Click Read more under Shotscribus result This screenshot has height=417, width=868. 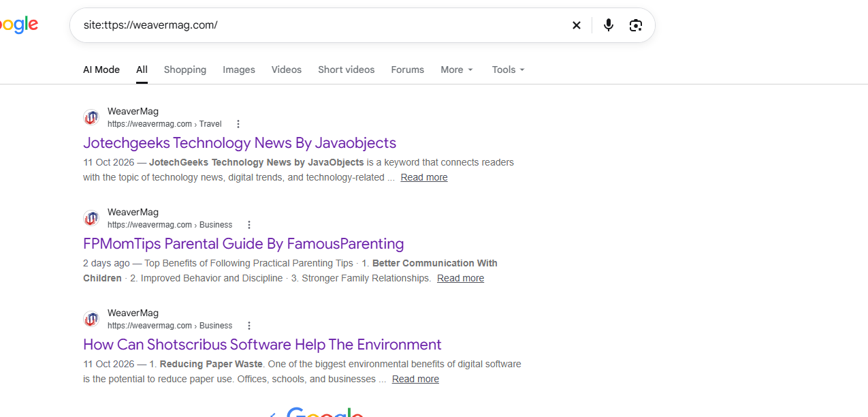(415, 379)
